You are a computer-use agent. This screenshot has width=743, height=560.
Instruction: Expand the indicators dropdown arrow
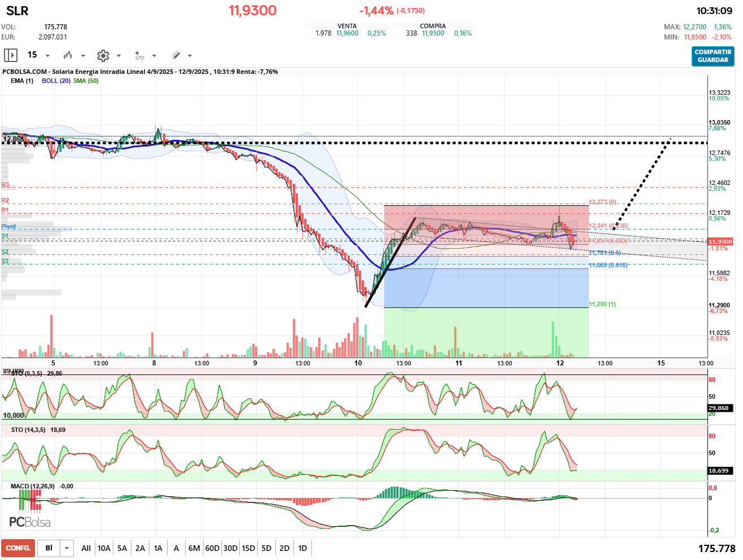coord(154,56)
